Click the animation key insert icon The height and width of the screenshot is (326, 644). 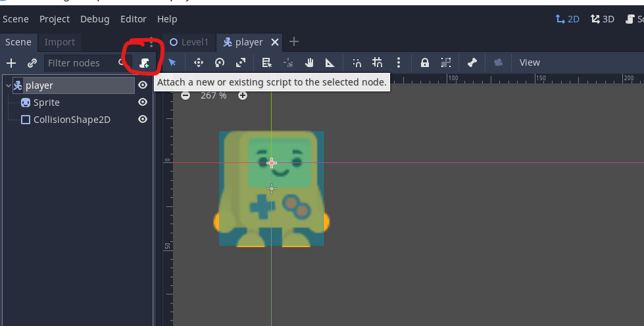click(498, 62)
